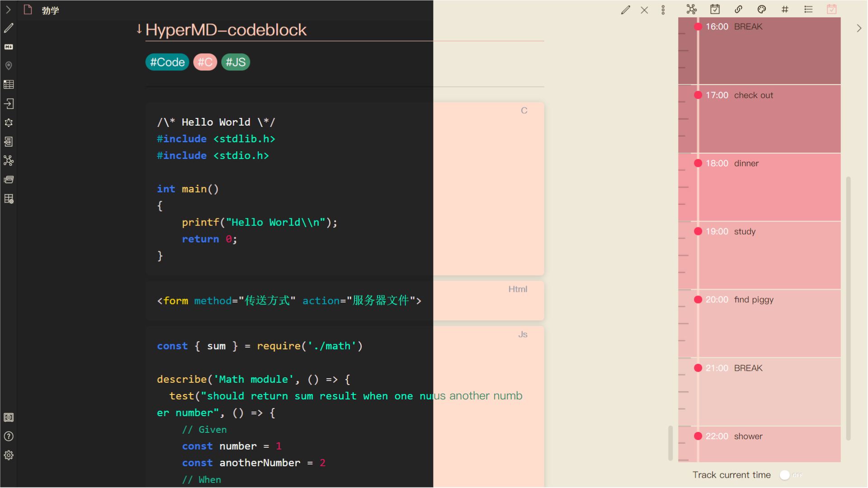Click the hashtag tags icon in toolbar

coord(785,9)
